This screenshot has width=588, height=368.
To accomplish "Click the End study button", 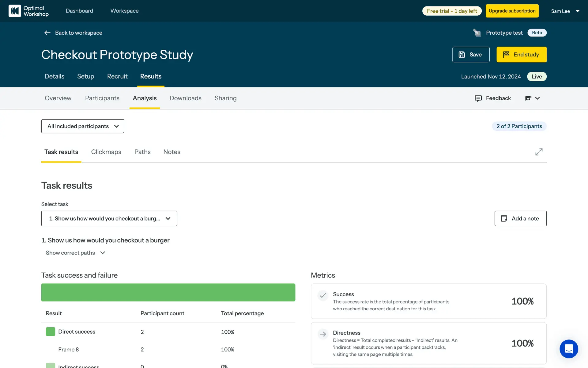I will tap(521, 55).
